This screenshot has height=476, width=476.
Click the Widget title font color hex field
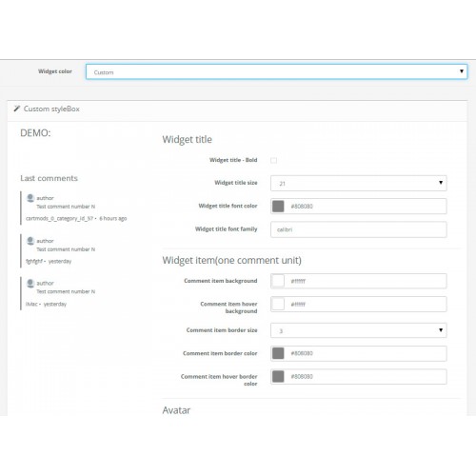(366, 207)
